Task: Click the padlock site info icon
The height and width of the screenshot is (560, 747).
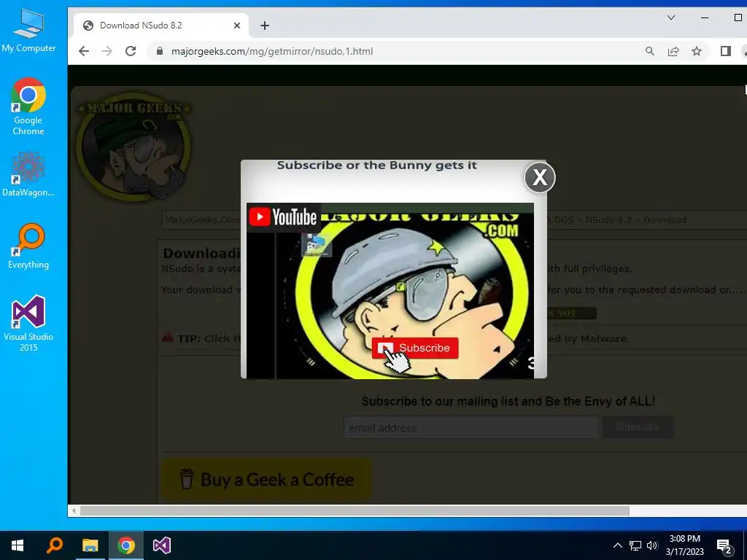Action: [x=160, y=52]
